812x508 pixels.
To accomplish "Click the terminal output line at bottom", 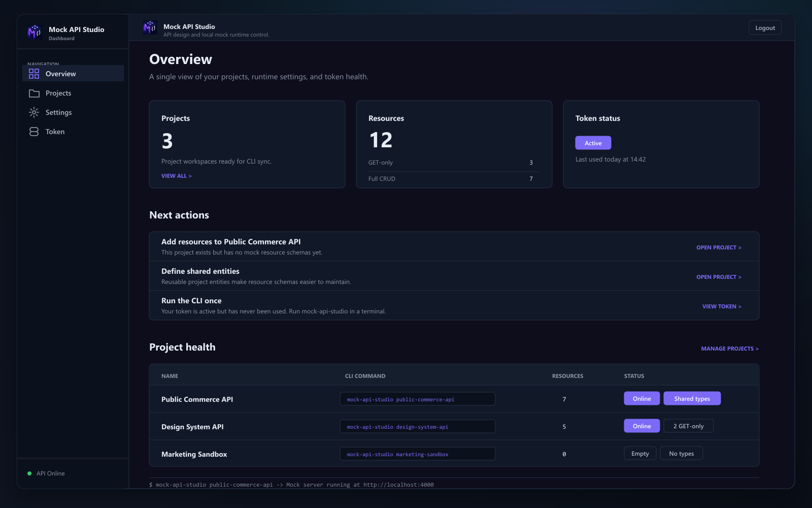I will pyautogui.click(x=291, y=485).
